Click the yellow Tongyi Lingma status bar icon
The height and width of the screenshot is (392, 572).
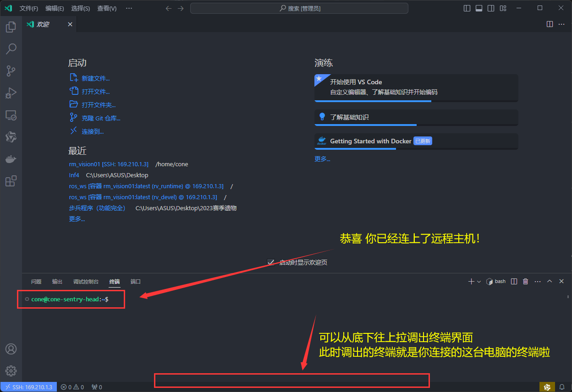547,387
